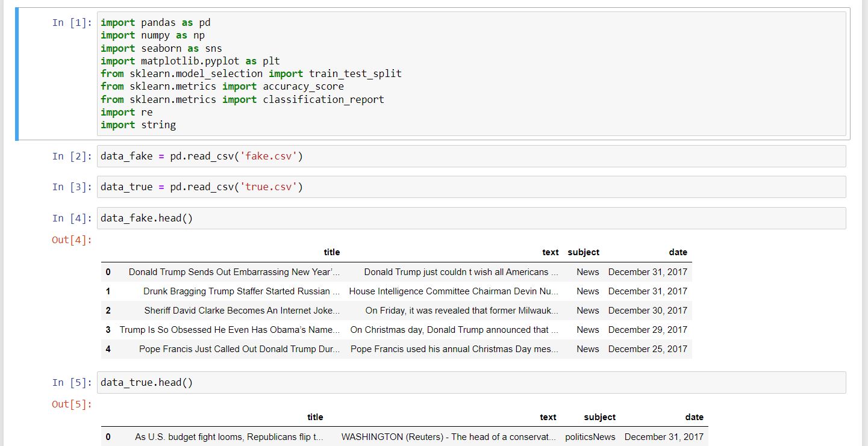868x446 pixels.
Task: Click the data_true.head() code cell
Action: [x=471, y=383]
